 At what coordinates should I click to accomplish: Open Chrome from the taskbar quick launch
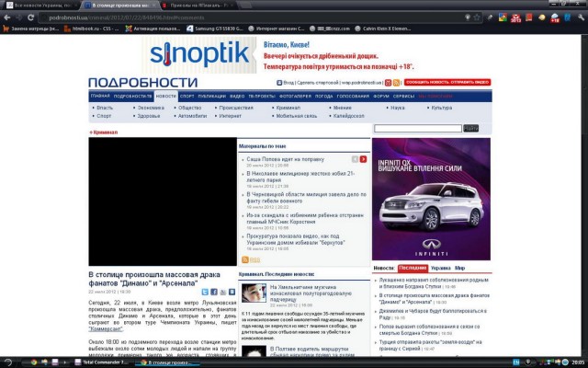(34, 362)
